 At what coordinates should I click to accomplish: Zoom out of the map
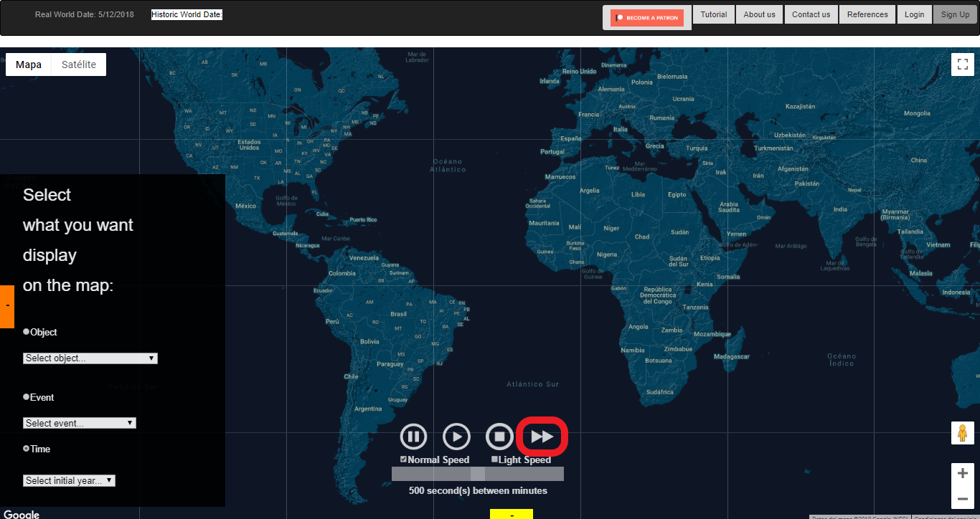click(963, 497)
